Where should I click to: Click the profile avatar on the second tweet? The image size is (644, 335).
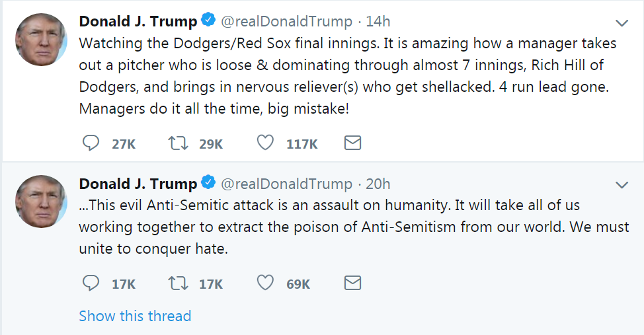click(41, 200)
